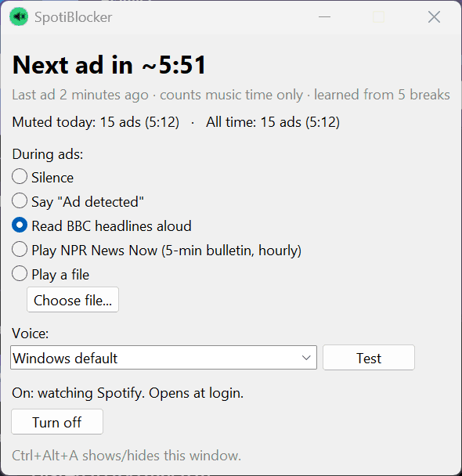Minimize the SpotiBlocker window

[x=324, y=17]
